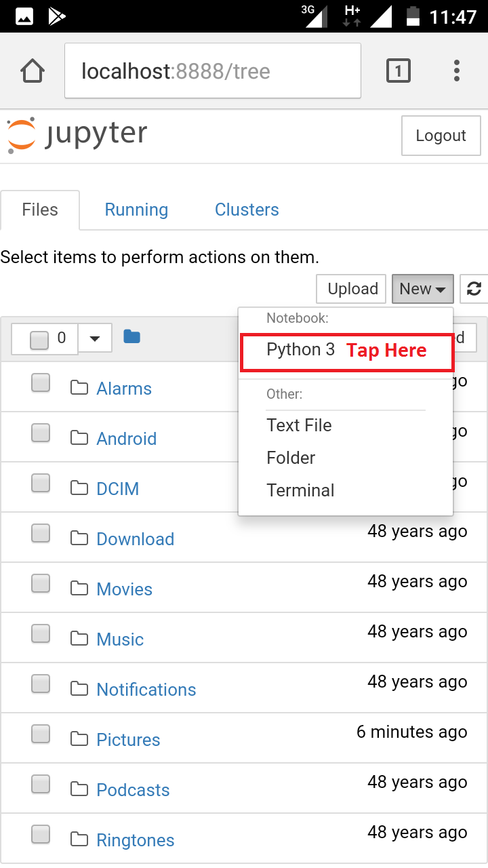Tap the browser address bar
This screenshot has height=868, width=488.
212,70
